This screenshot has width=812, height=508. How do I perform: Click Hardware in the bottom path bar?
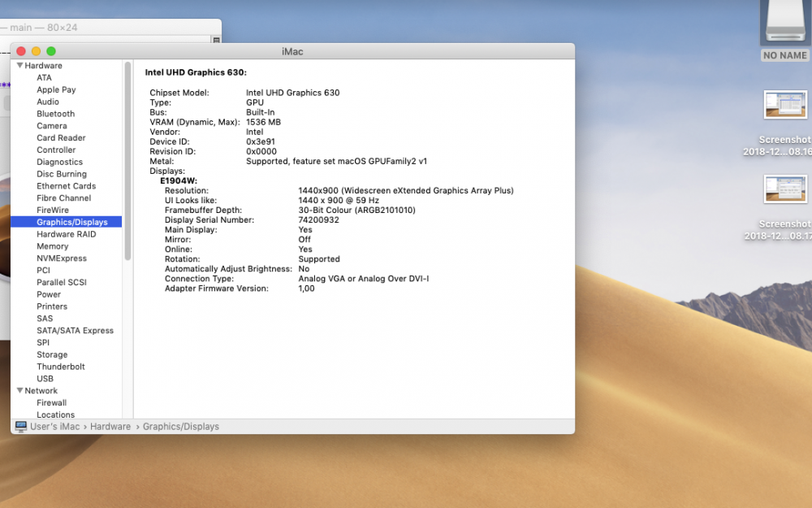[110, 427]
